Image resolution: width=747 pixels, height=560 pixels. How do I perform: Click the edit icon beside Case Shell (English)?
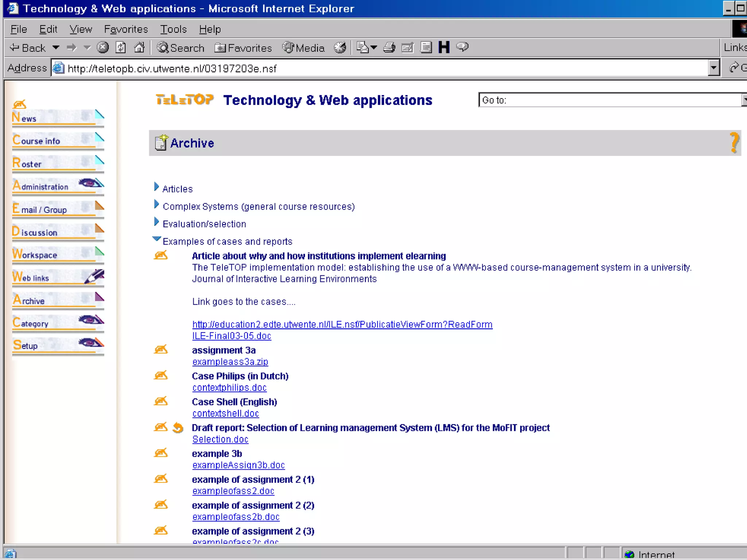[161, 401]
